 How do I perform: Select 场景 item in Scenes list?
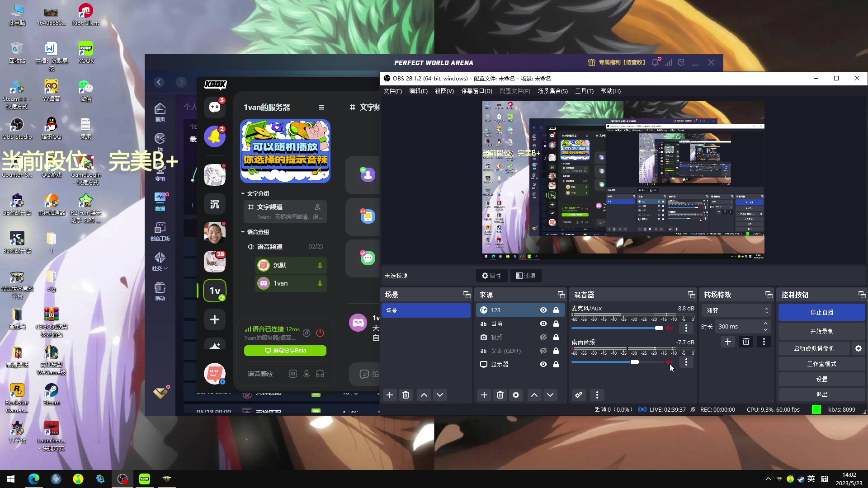(426, 310)
